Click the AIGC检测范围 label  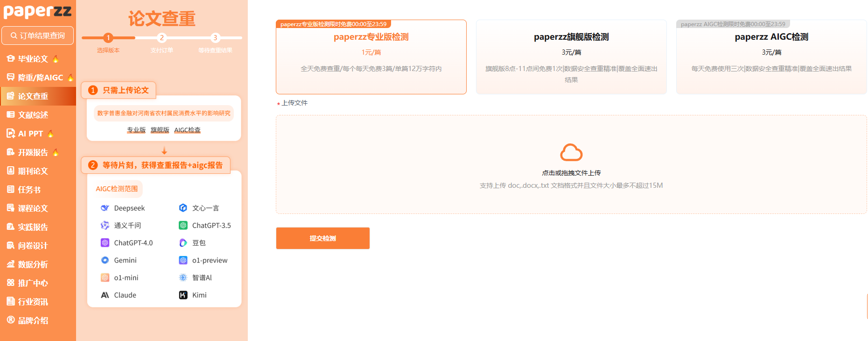117,189
